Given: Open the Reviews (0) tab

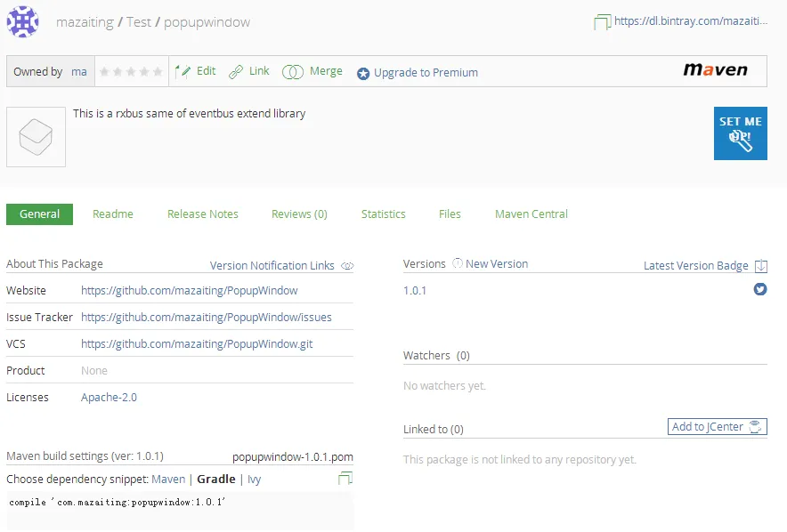Looking at the screenshot, I should click(299, 214).
